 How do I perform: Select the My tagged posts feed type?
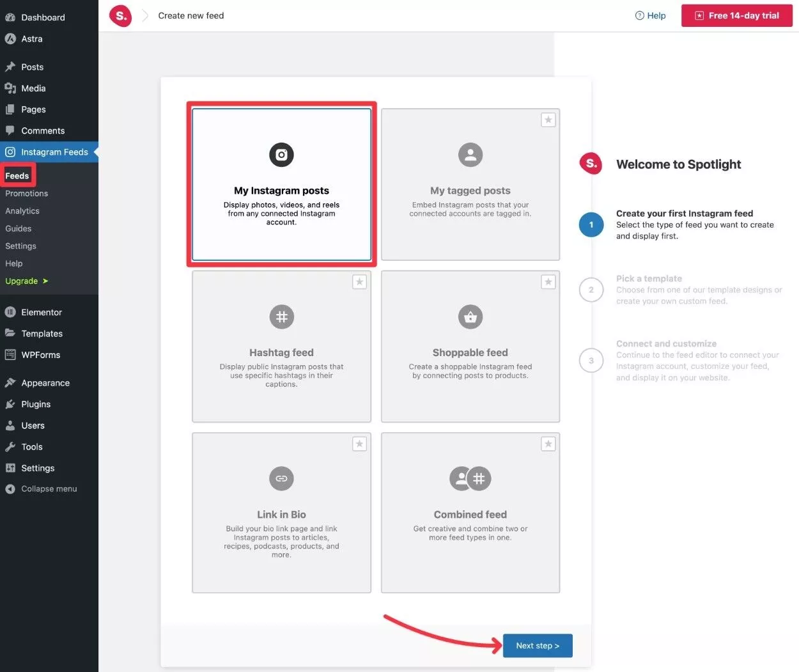[470, 184]
